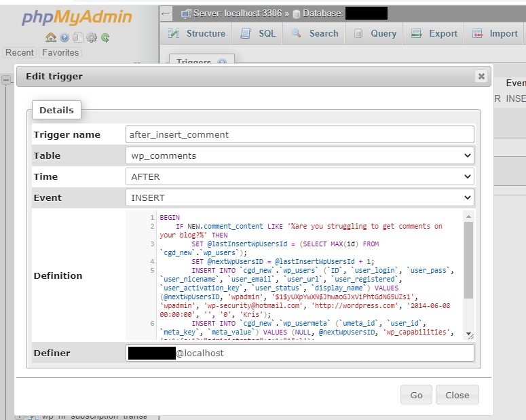Open the Search tab
Image resolution: width=526 pixels, height=420 pixels.
314,33
